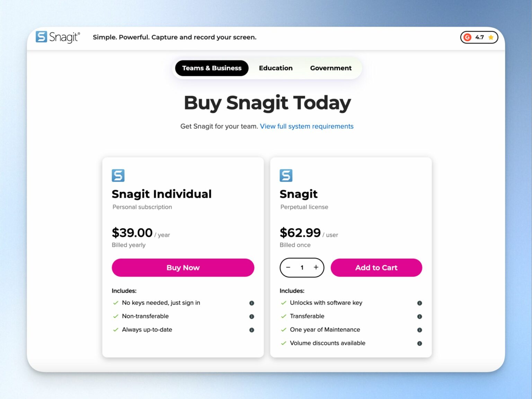View details on 'One year of Maintenance'
This screenshot has width=532, height=399.
click(419, 330)
